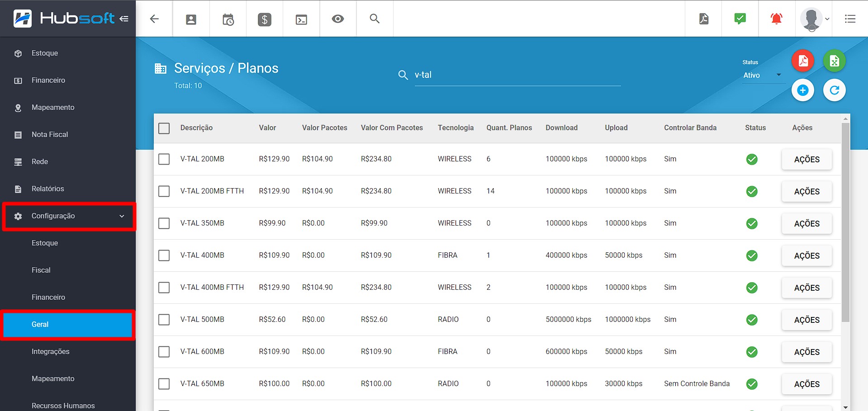Open the terminal console icon in toolbar
Viewport: 868px width, 411px height.
(301, 19)
